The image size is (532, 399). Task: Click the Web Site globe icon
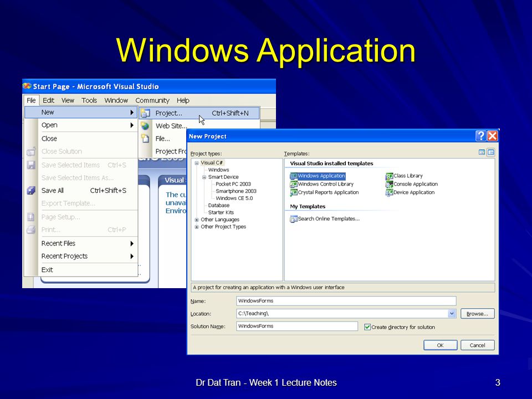tap(145, 126)
